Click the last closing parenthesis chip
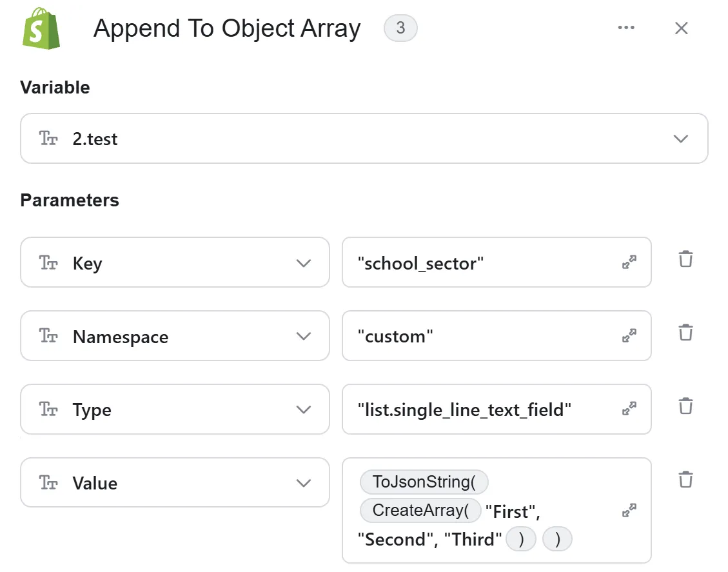 pyautogui.click(x=557, y=539)
